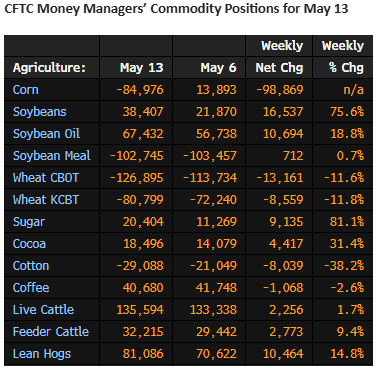Open the Soybeans row label
Image resolution: width=377 pixels, height=368 pixels.
pos(39,112)
